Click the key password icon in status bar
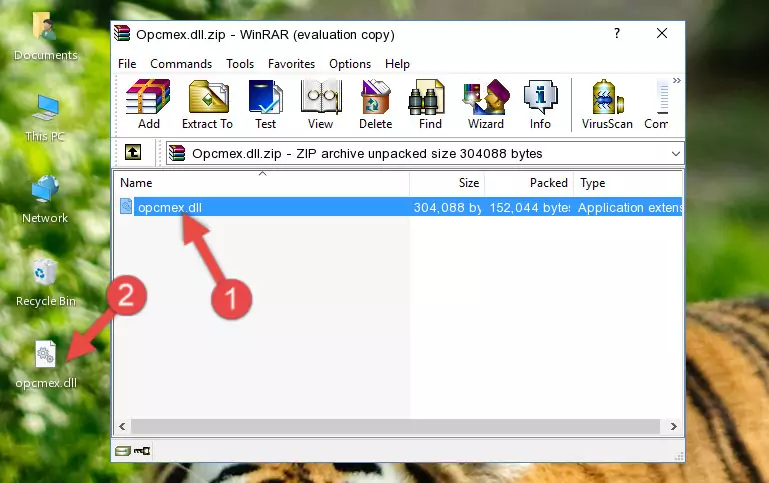 tap(142, 451)
